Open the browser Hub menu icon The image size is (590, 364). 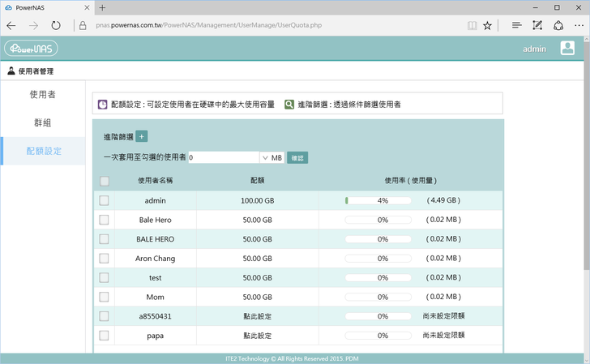(516, 25)
